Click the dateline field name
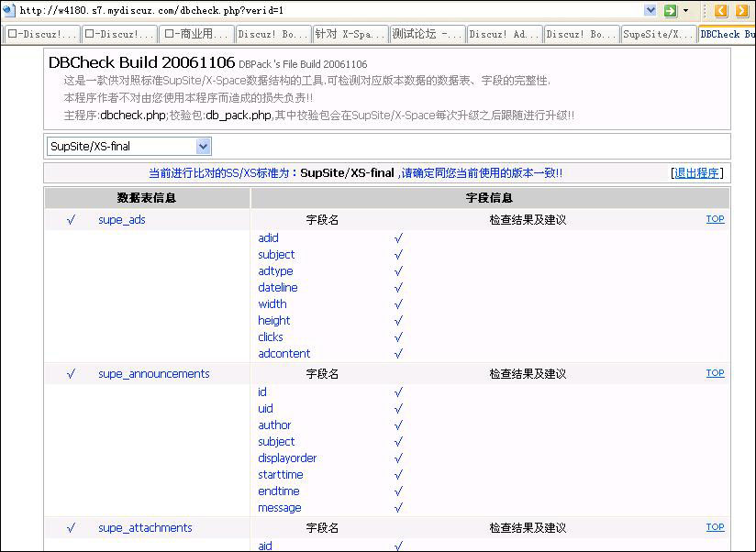The image size is (756, 552). tap(278, 288)
